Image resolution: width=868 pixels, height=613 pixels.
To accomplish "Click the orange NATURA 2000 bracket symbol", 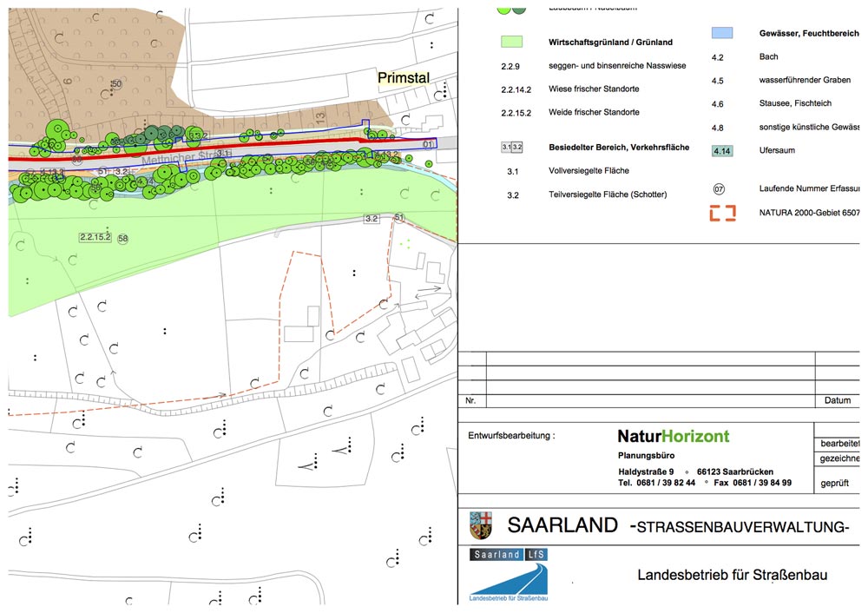I will click(x=722, y=213).
